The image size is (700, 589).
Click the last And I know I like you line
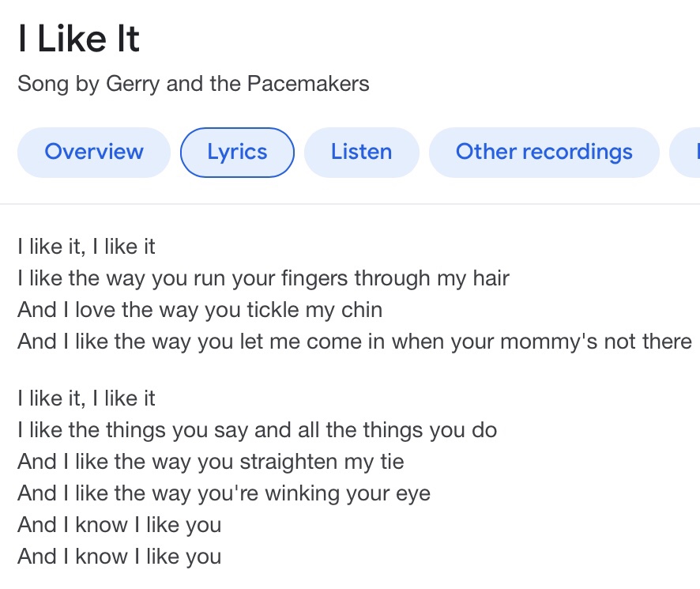119,557
